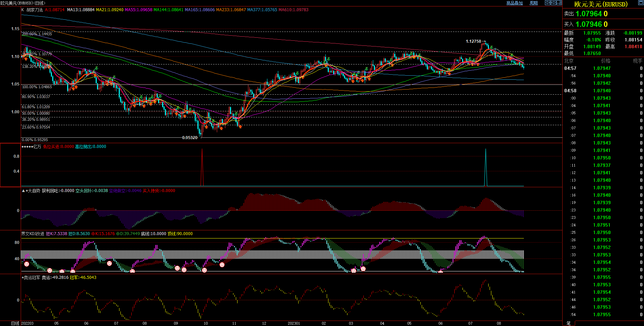Maximize the EURUSD quote panel
This screenshot has width=644, height=326.
pos(641,3)
